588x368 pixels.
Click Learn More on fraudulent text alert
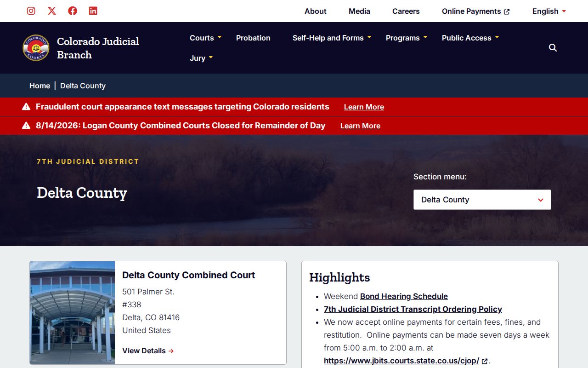pyautogui.click(x=364, y=107)
